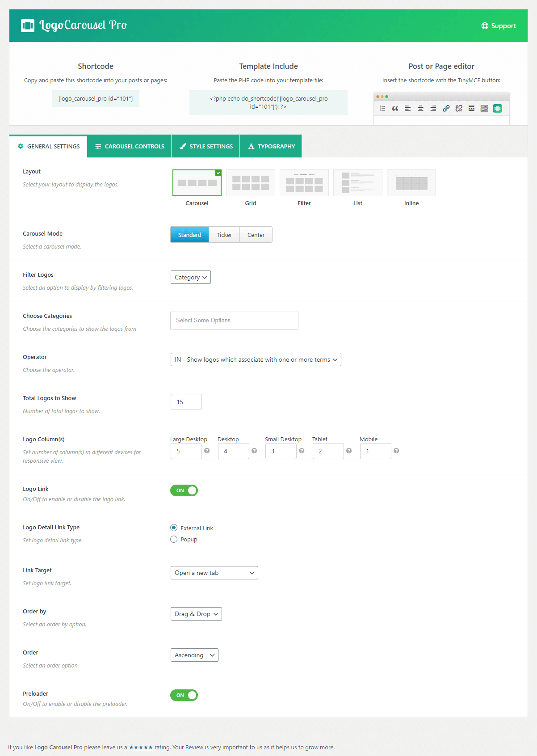
Task: Click the "Logo Column(s)" label
Action: click(x=44, y=439)
